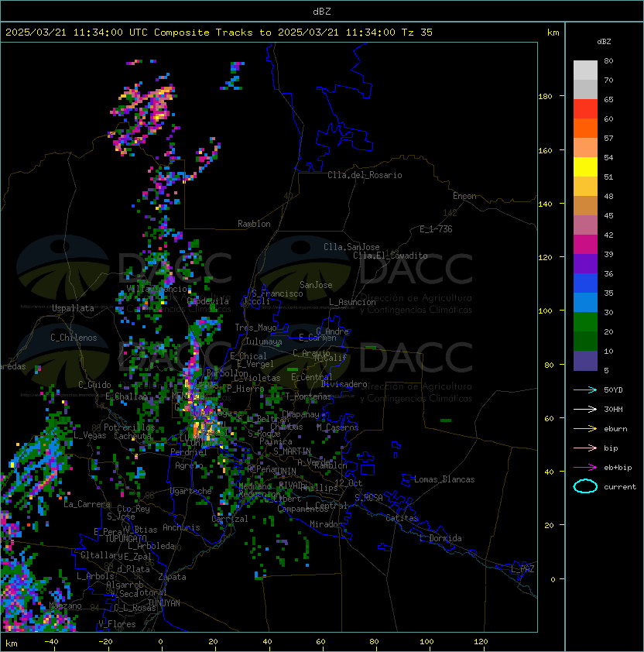Click the Manzano place label

(65, 606)
